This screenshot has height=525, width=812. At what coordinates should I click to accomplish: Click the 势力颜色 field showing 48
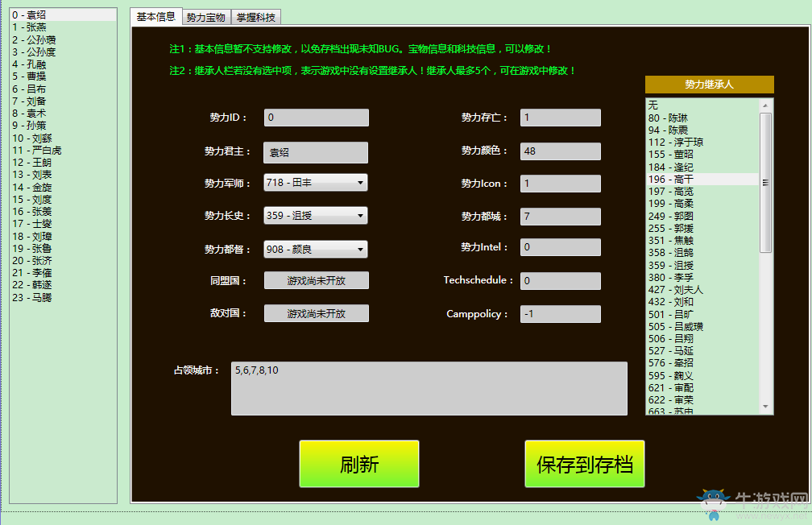[x=561, y=151]
